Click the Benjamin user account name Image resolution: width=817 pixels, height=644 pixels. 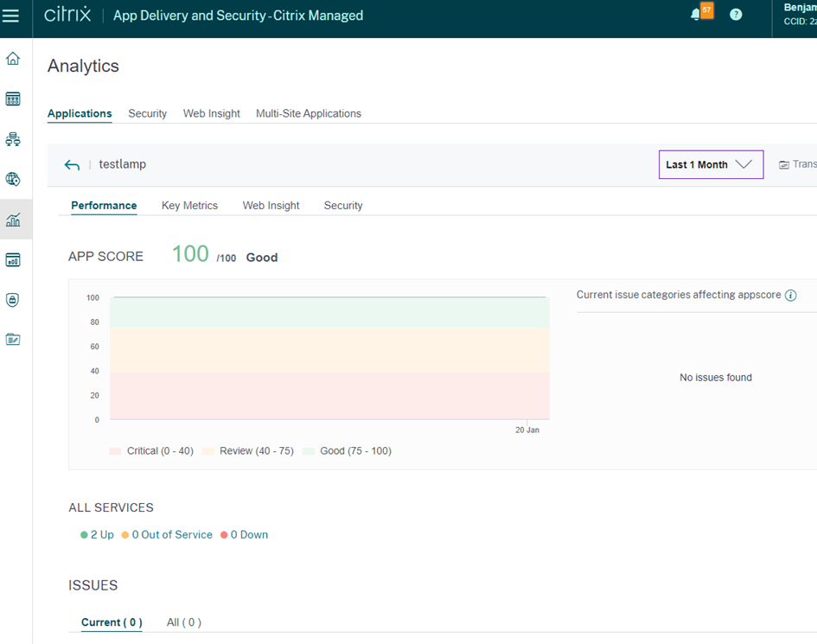coord(800,7)
